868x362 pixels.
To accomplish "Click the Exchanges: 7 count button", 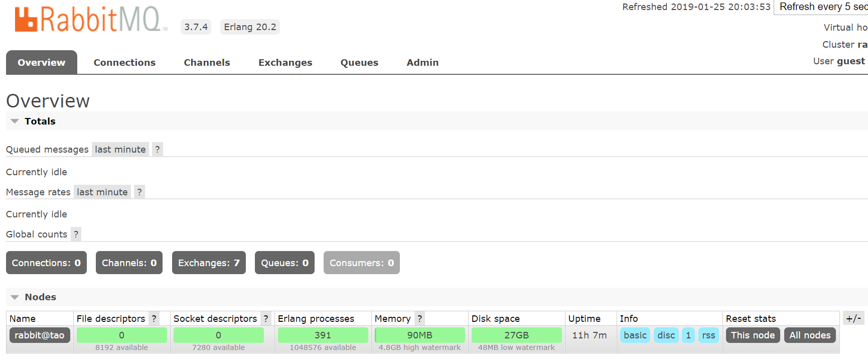I will (209, 263).
